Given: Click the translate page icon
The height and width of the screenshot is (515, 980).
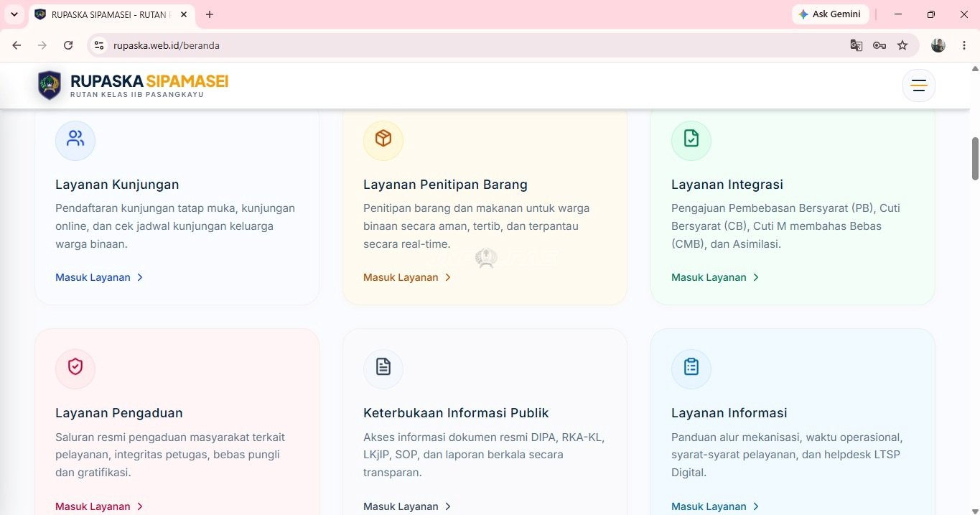Looking at the screenshot, I should (857, 45).
